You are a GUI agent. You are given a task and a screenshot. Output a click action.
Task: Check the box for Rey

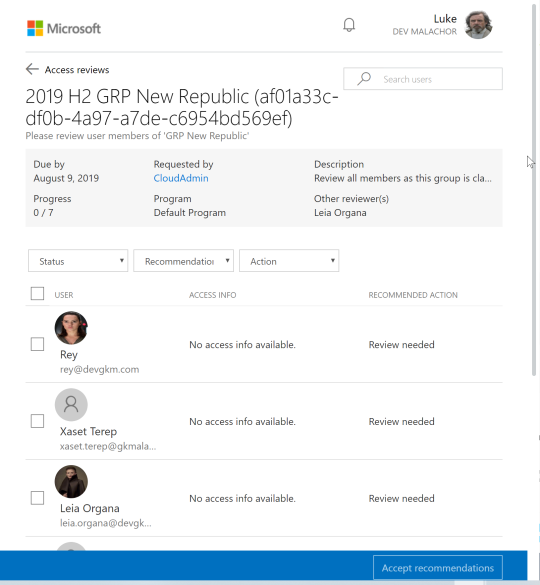(x=37, y=344)
